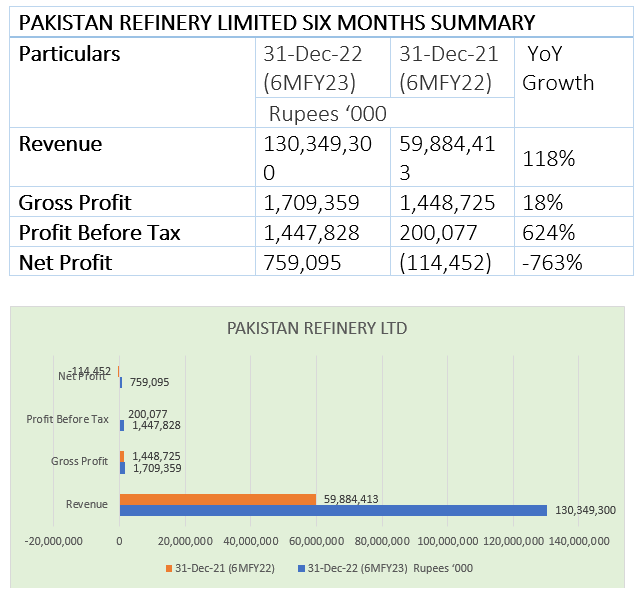Viewport: 640px width, 596px height.
Task: Select the table title 'PAKISTAN REFINERY LIMITED SIX MONTHS SUMMARY'
Action: coord(277,22)
